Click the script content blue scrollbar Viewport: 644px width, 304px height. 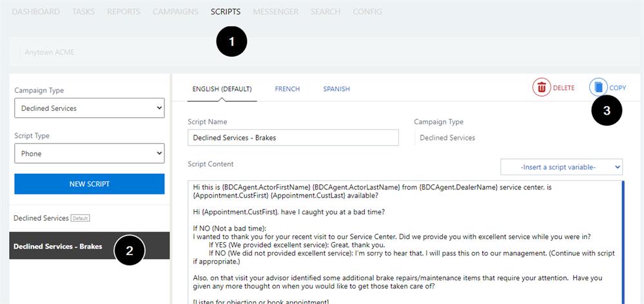pos(624,242)
